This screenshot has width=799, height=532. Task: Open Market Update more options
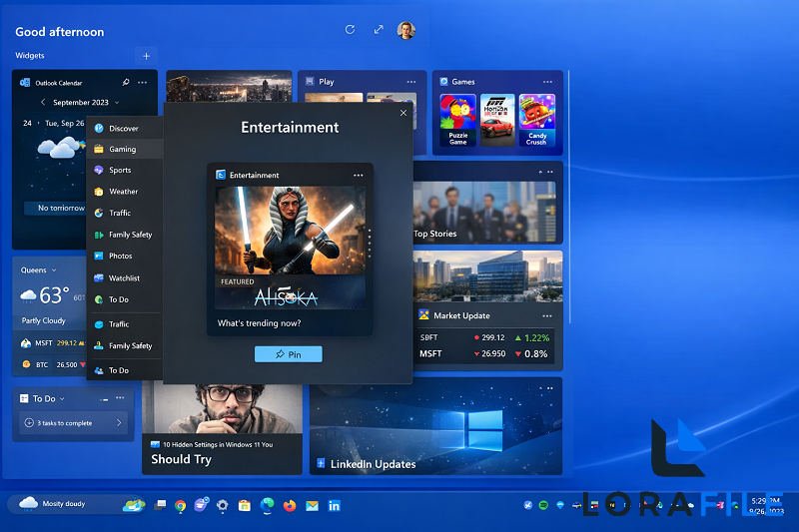pyautogui.click(x=547, y=316)
